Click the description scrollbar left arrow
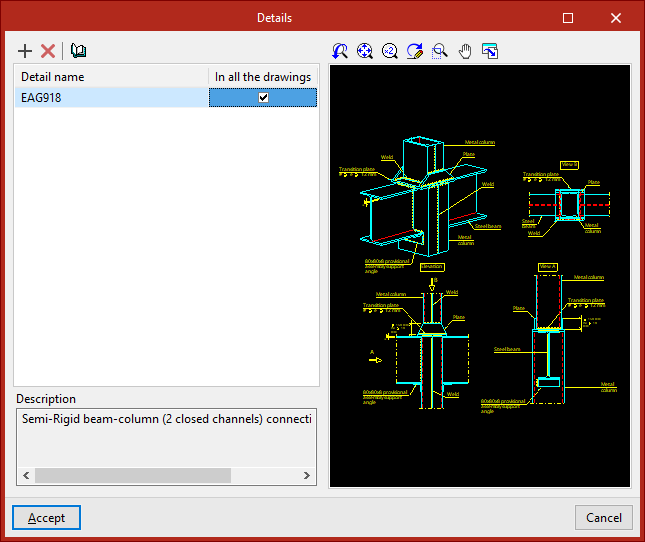The image size is (645, 542). coord(24,476)
